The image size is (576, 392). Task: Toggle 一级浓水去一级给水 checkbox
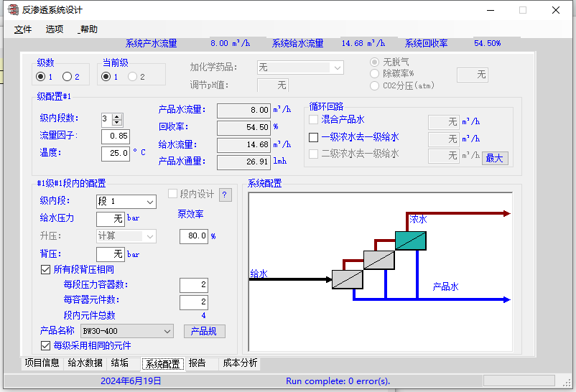[x=313, y=137]
